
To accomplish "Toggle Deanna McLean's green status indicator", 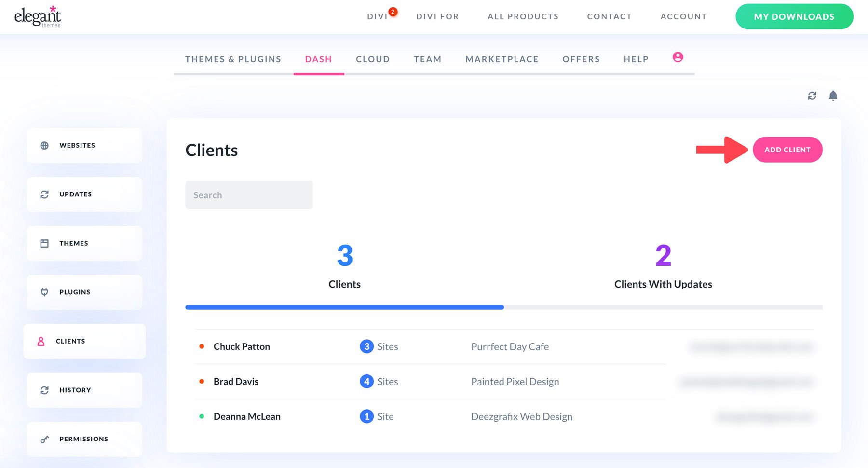I will point(202,416).
